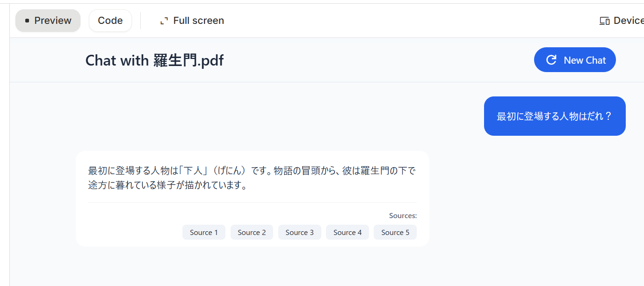The height and width of the screenshot is (286, 644).
Task: Select the Source 4 chip
Action: point(347,232)
